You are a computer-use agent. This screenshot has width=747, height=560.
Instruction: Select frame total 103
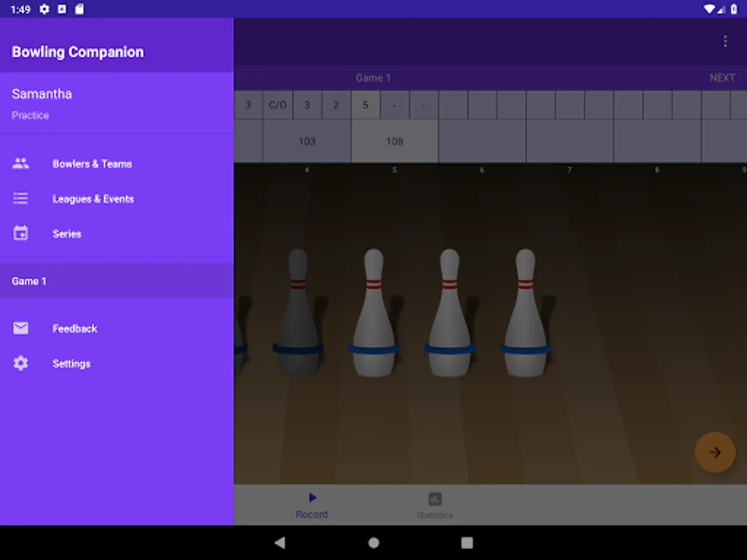[x=307, y=141]
